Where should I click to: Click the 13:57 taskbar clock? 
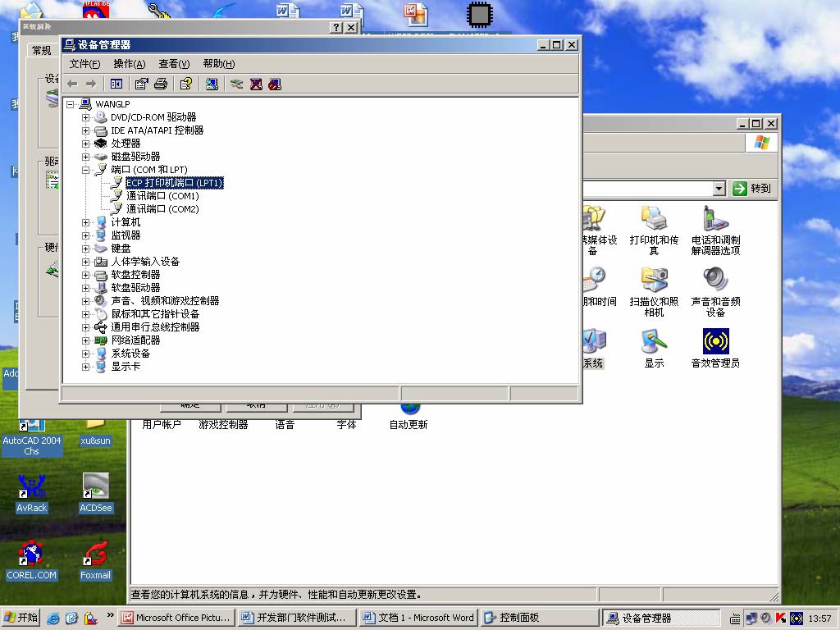pyautogui.click(x=819, y=619)
